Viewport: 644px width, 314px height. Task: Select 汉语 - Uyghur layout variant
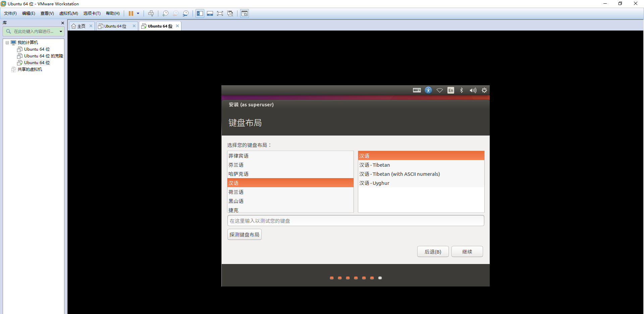coord(421,183)
